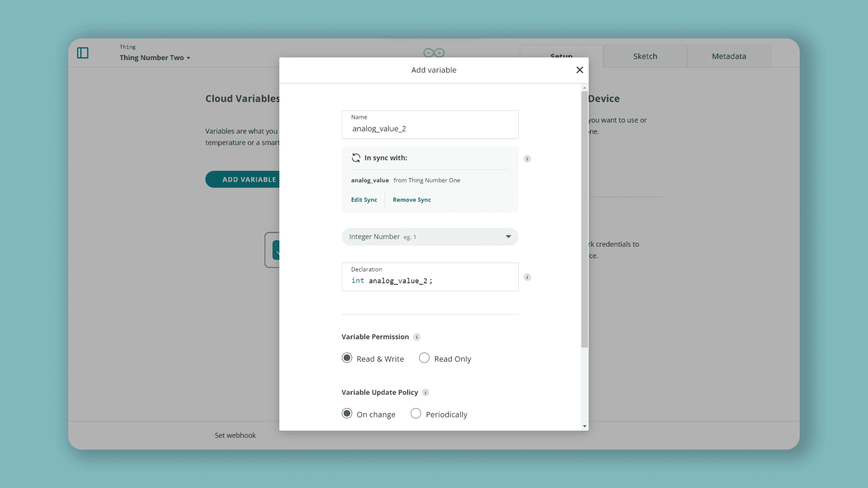Switch to the Metadata tab
Screen dimensions: 868x488
pos(729,56)
